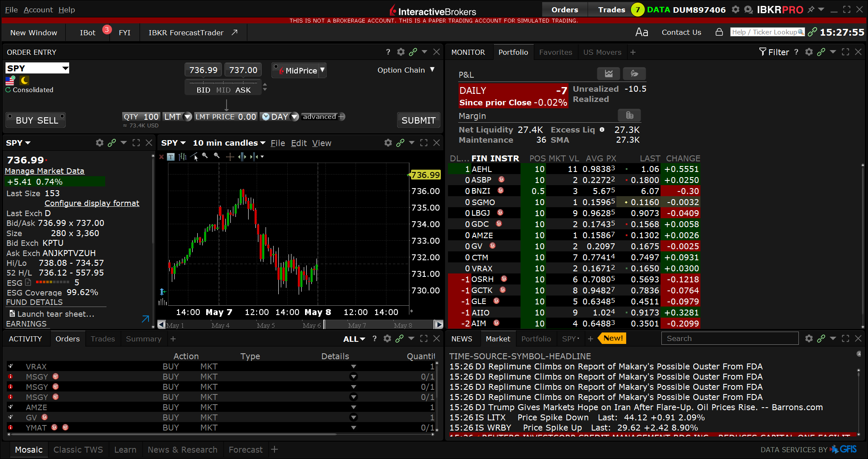This screenshot has width=868, height=459.
Task: Switch to the Trades tab in Activity
Action: click(103, 339)
